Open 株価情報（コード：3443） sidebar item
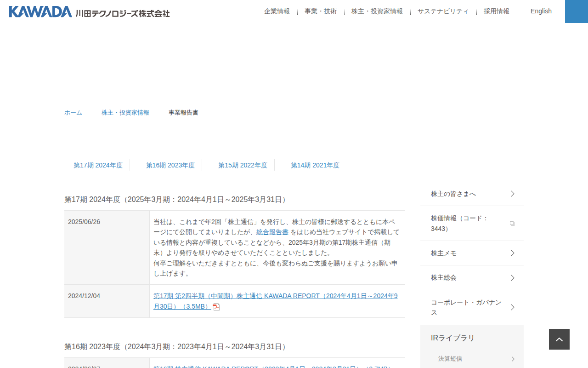Screen dimensions: 588x368 tap(472, 224)
